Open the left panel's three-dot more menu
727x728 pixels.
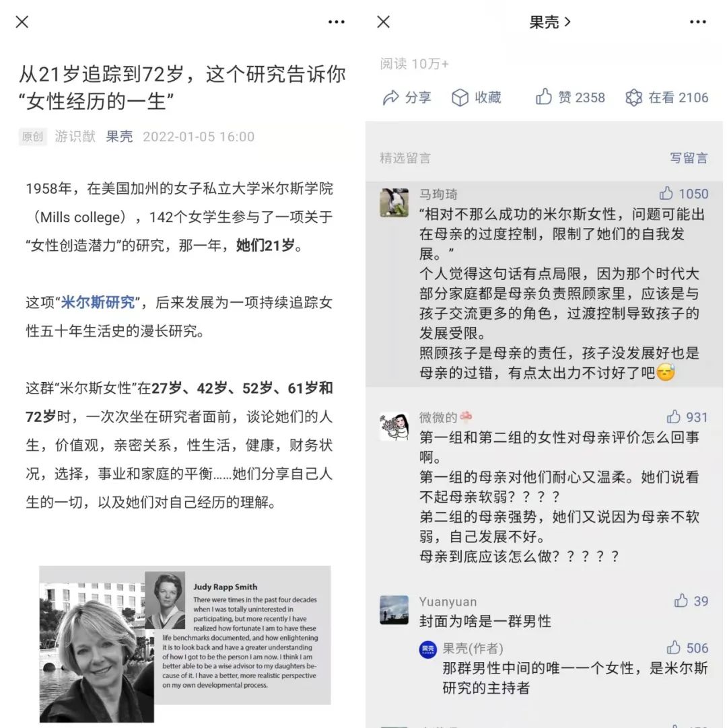(337, 22)
